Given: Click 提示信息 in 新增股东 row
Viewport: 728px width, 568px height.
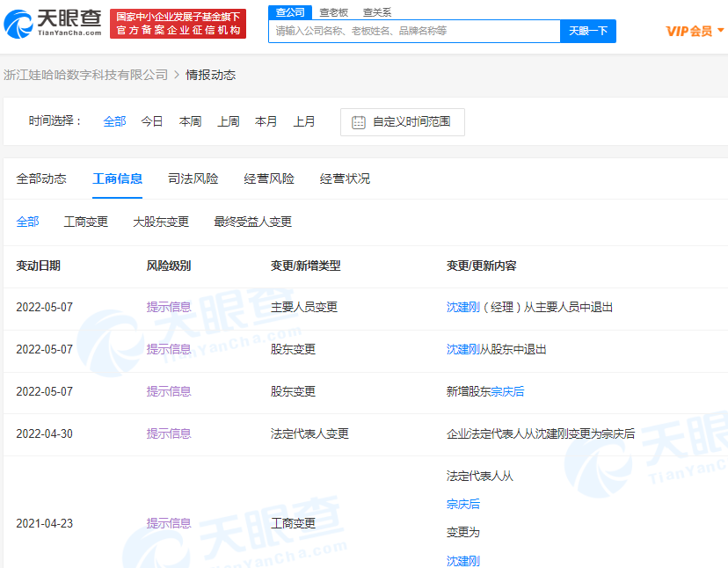Looking at the screenshot, I should [169, 391].
